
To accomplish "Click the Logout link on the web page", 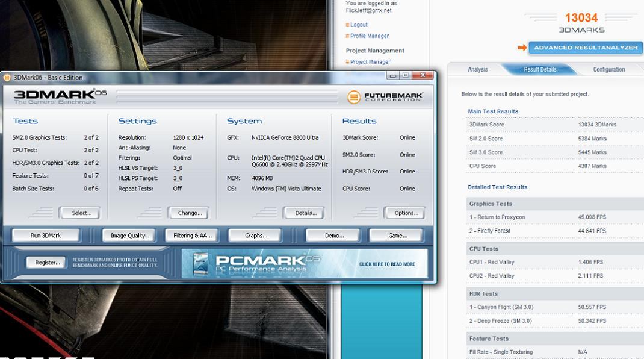I will pyautogui.click(x=359, y=25).
